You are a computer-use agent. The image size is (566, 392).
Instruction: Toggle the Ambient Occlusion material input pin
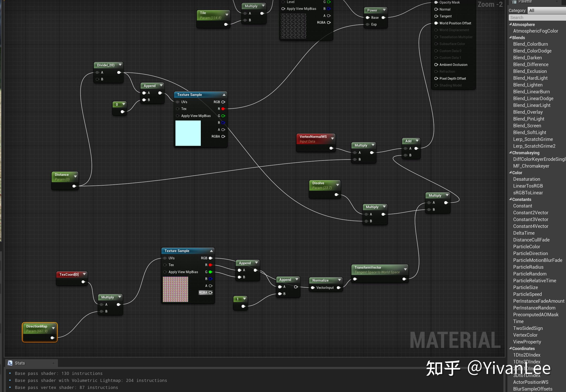point(436,65)
